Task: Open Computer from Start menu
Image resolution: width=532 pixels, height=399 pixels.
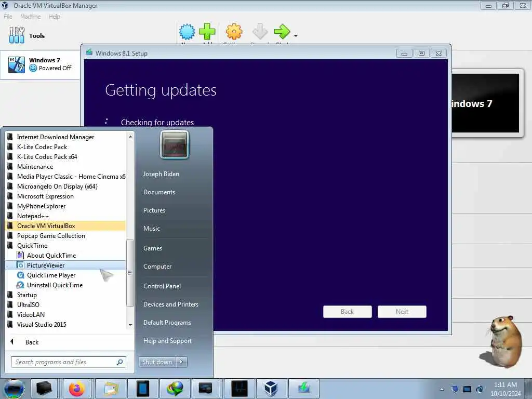Action: (157, 267)
